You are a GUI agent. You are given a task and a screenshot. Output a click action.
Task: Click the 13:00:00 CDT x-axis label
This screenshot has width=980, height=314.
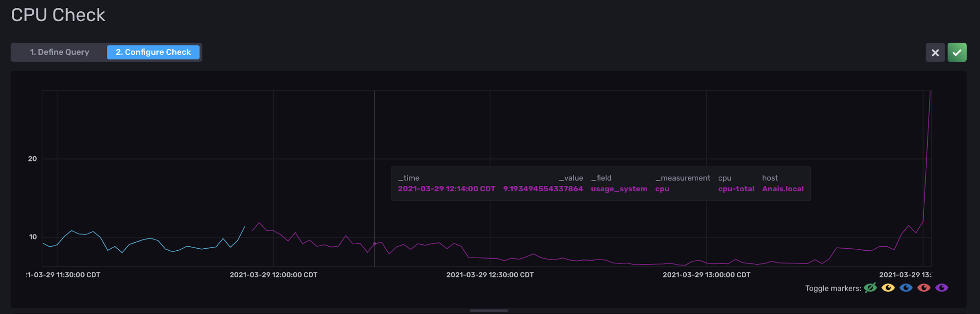(x=706, y=275)
